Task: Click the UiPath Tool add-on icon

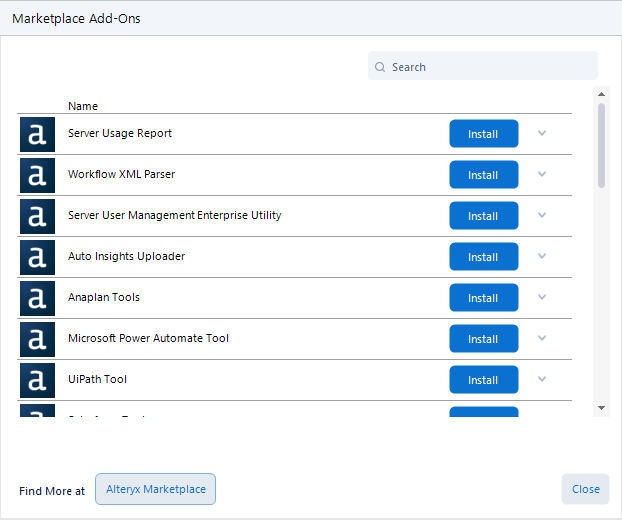Action: point(37,381)
